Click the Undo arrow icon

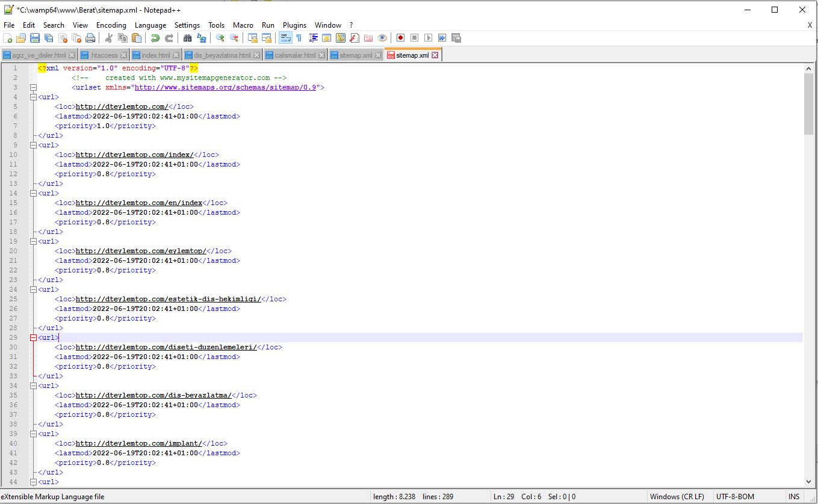pos(155,38)
